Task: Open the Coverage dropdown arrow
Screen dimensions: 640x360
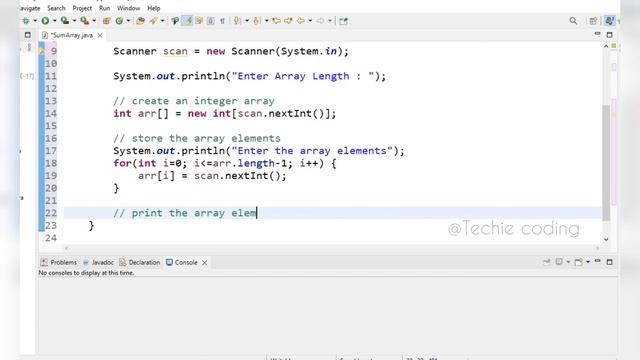Action: pos(74,21)
